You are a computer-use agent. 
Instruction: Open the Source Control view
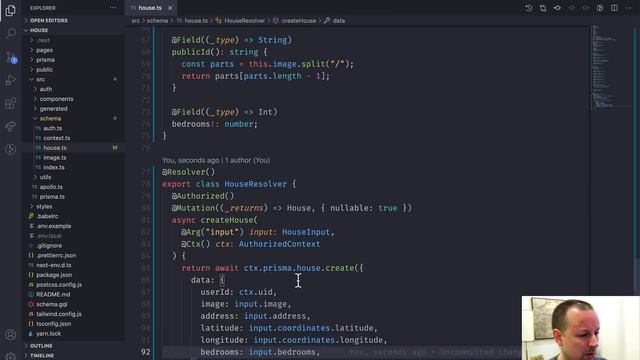pos(11,57)
